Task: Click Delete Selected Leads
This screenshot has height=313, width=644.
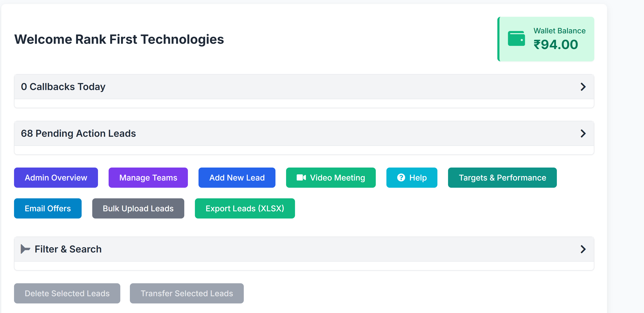Action: point(67,293)
